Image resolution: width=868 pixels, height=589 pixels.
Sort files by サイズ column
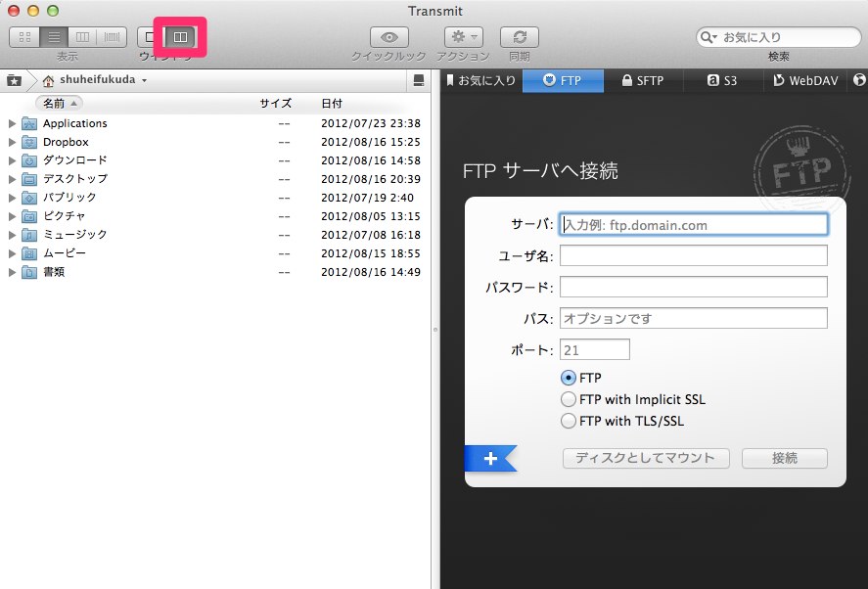(276, 104)
